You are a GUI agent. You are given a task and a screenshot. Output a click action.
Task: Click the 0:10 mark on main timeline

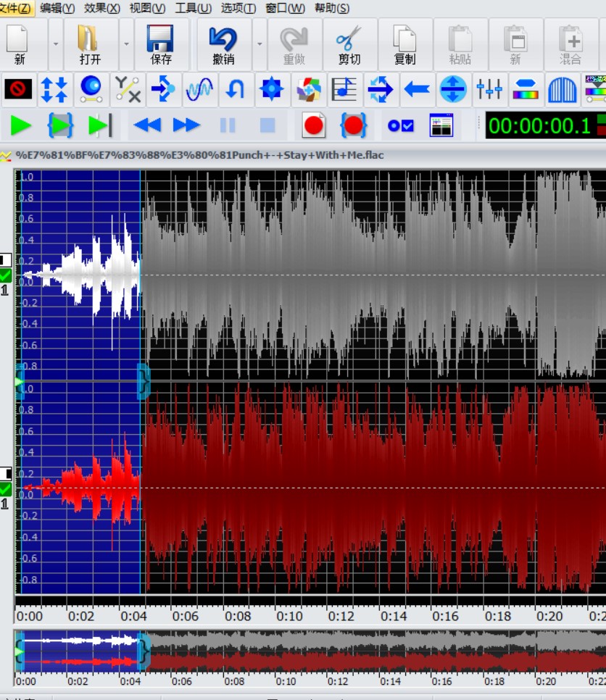289,617
